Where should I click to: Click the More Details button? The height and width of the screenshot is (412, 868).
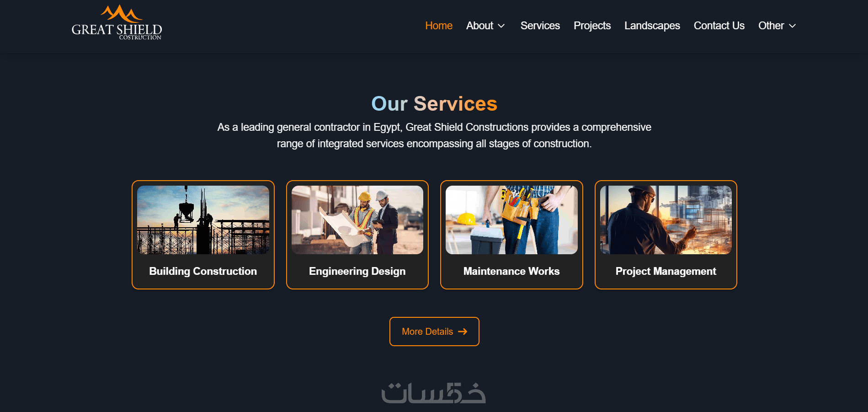434,332
